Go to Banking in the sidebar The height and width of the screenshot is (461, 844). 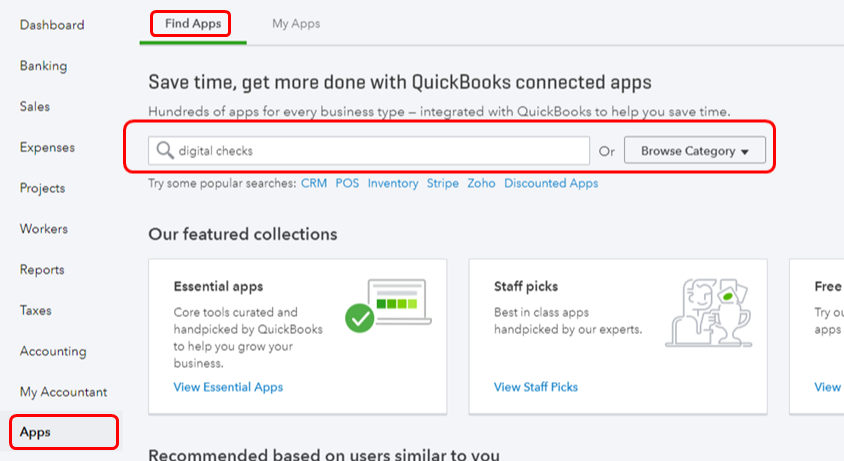[44, 66]
